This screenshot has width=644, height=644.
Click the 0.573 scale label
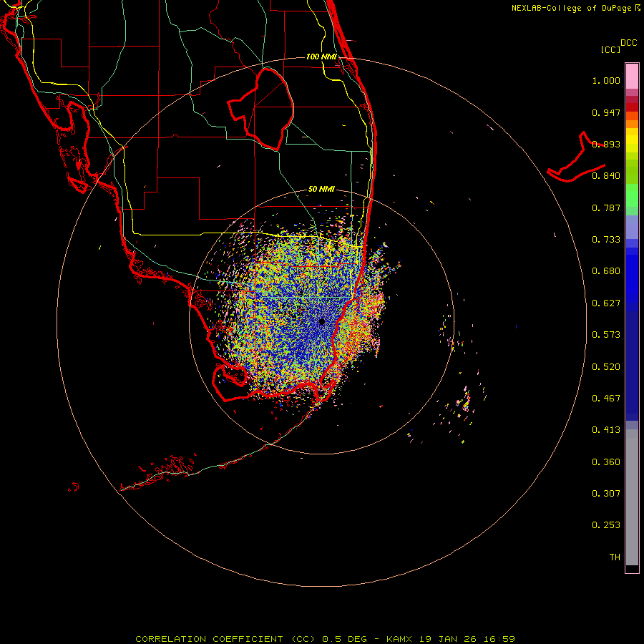(606, 335)
